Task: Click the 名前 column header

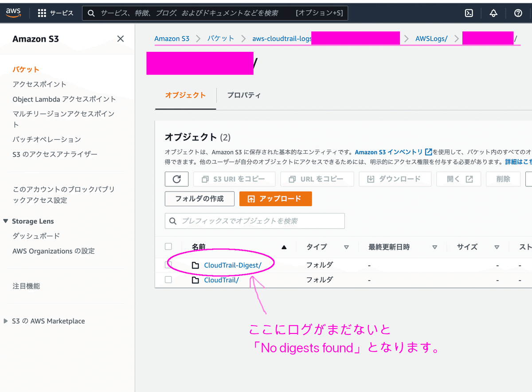Action: pos(199,247)
